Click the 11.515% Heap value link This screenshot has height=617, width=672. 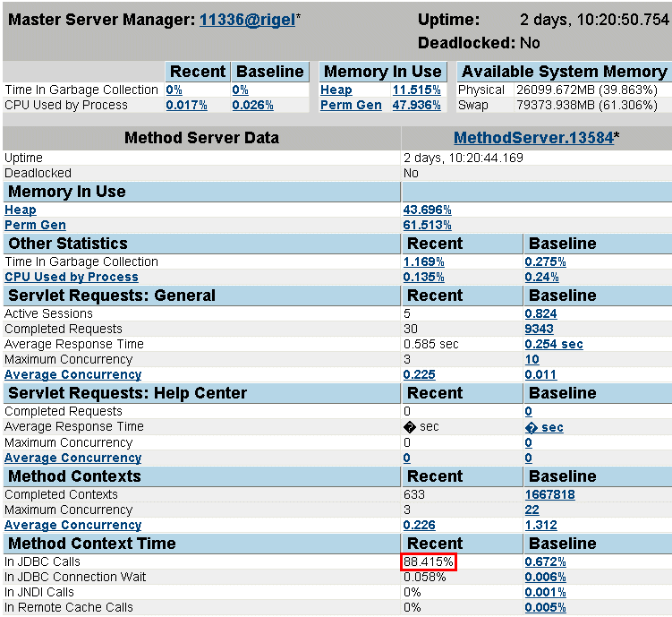[x=417, y=90]
